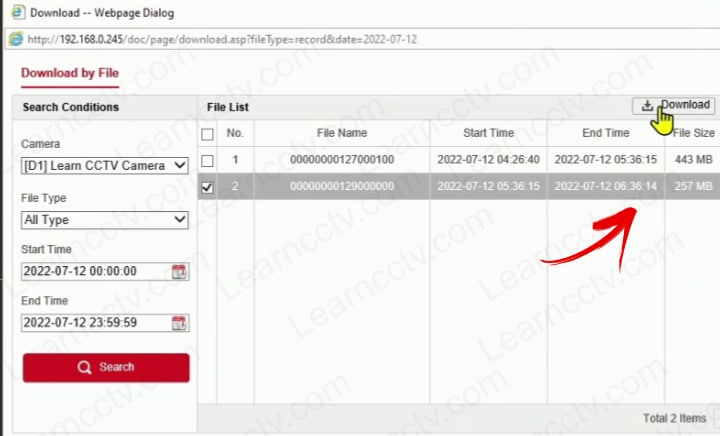The width and height of the screenshot is (720, 436).
Task: Open the File Type dropdown set to All Type
Action: click(105, 219)
